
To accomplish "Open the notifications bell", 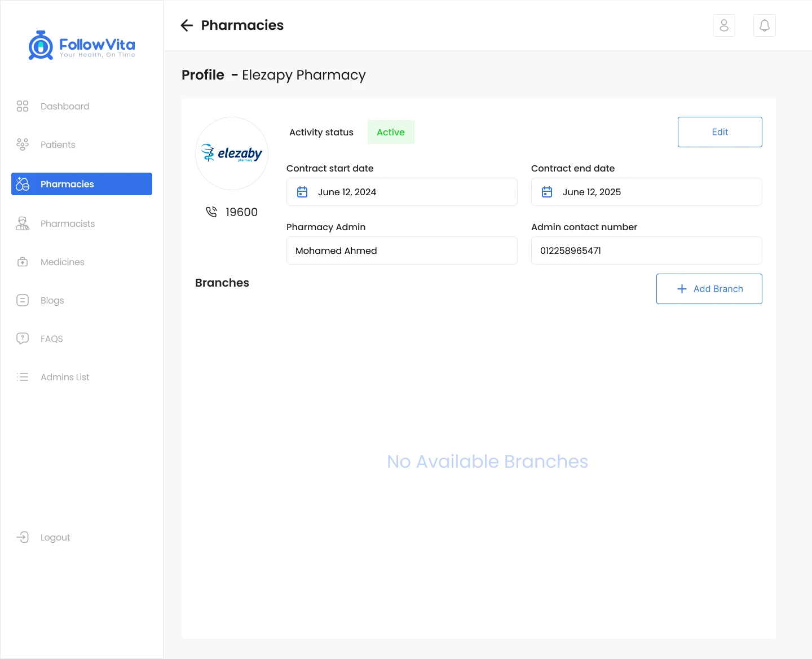I will tap(764, 25).
